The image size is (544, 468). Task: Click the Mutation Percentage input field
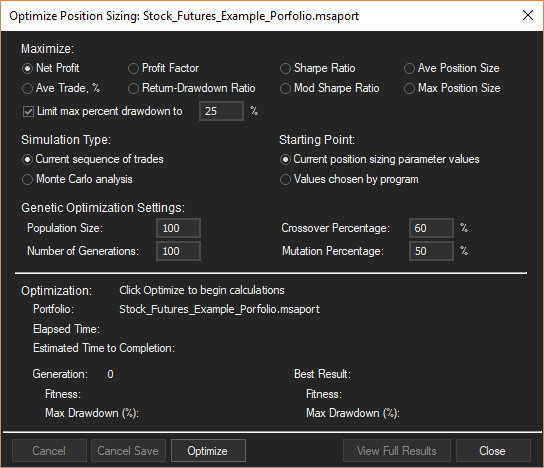[431, 251]
